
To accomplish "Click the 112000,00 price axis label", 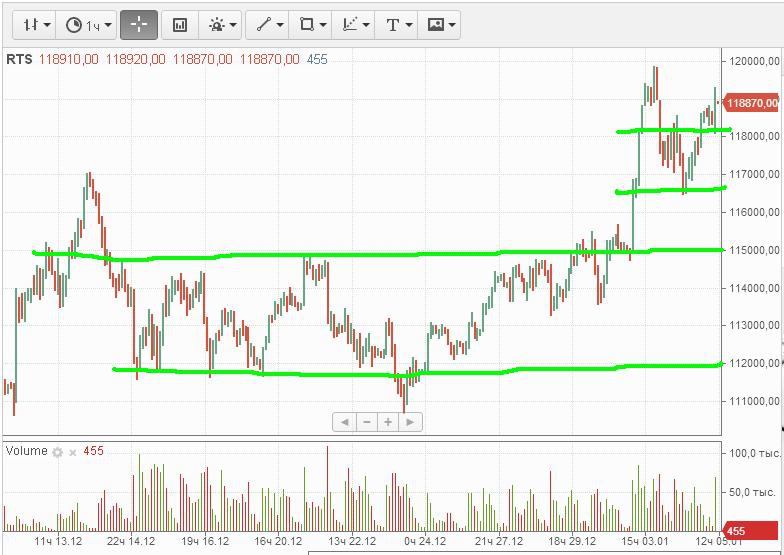I will tap(755, 363).
